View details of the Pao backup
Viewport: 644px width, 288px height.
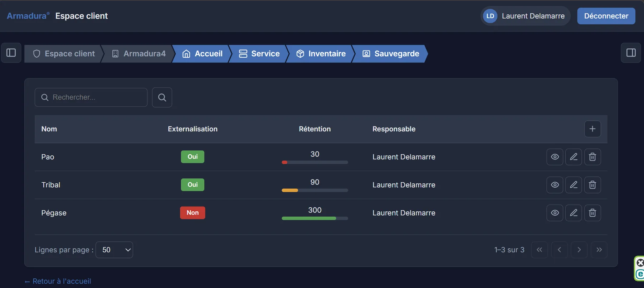(x=555, y=157)
